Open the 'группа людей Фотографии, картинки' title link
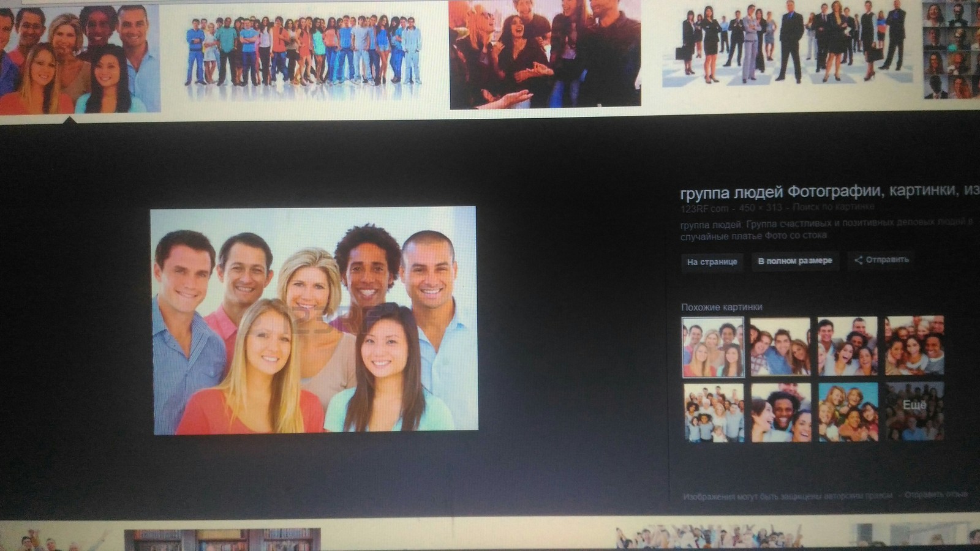The height and width of the screenshot is (551, 980). (830, 191)
